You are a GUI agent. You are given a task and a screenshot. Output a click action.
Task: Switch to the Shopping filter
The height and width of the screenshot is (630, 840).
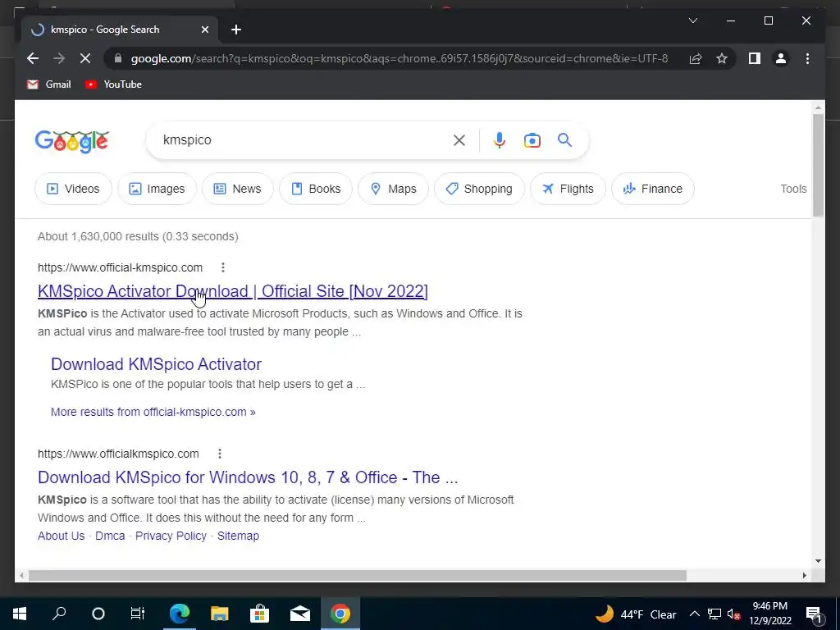479,189
